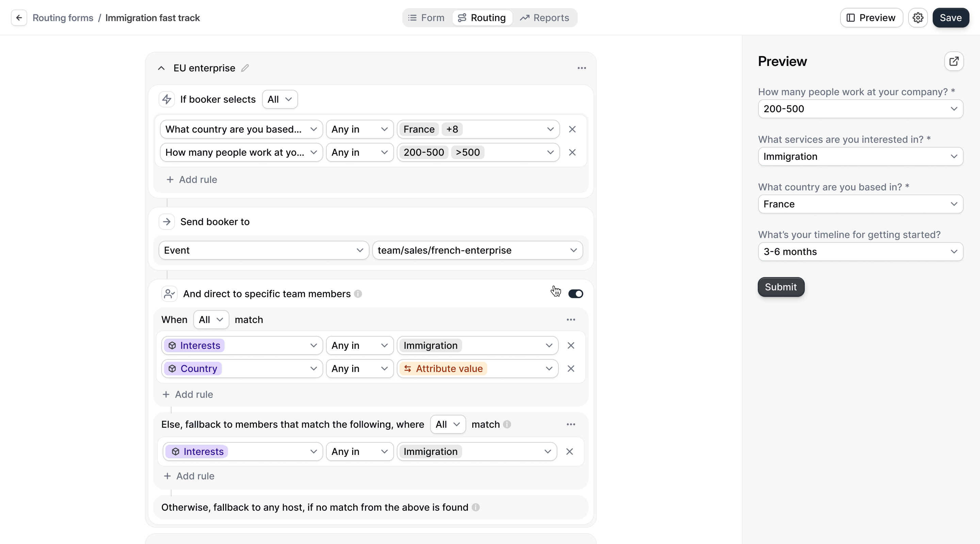The height and width of the screenshot is (544, 980).
Task: Click the info icon beside fallback to any host
Action: click(476, 508)
